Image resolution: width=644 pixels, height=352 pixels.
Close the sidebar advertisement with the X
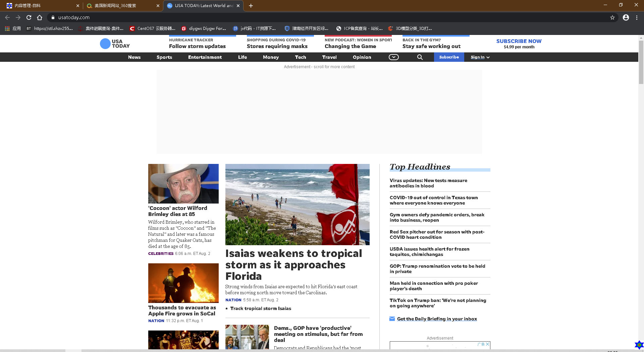click(x=488, y=344)
